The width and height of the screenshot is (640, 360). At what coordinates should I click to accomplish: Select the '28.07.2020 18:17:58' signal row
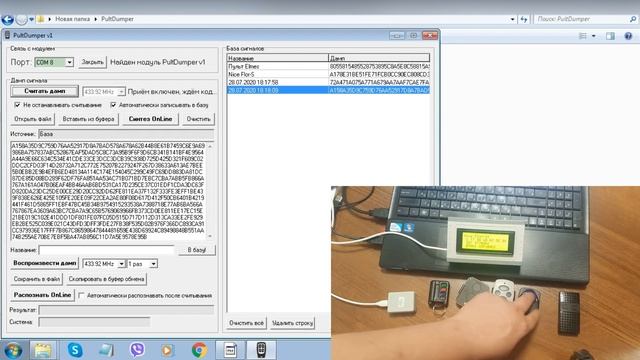coord(329,82)
